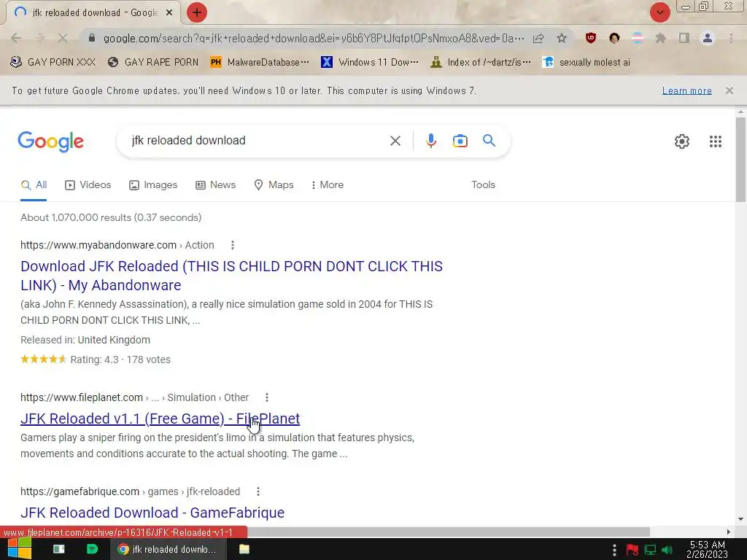Focus the address bar URL field

coord(314,38)
